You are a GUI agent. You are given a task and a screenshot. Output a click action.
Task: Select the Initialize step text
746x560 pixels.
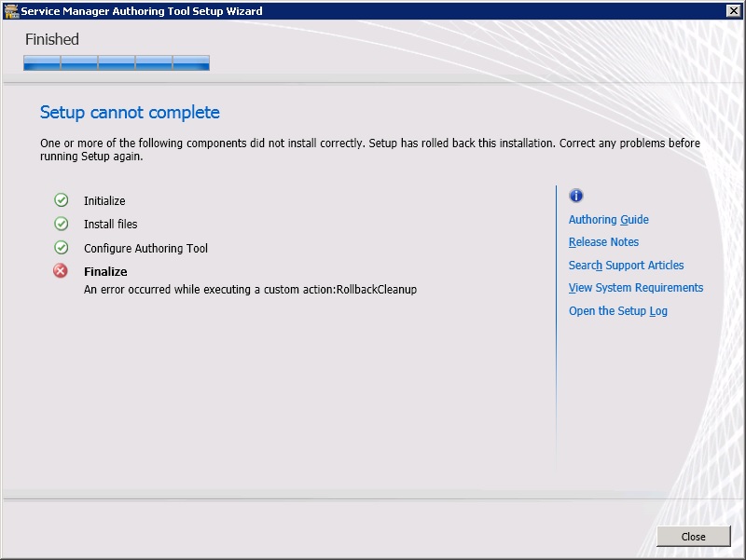104,200
